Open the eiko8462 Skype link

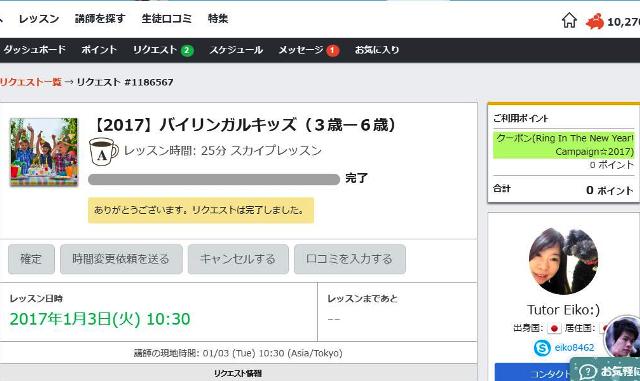click(574, 348)
